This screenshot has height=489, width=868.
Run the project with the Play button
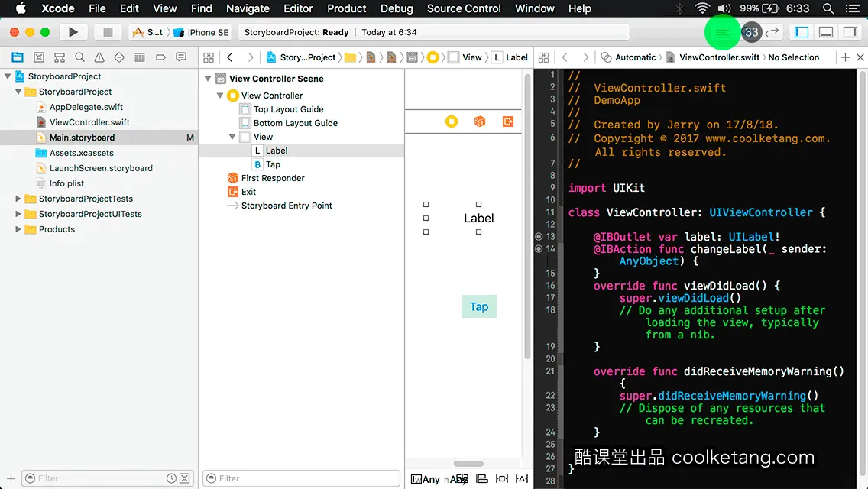(73, 32)
